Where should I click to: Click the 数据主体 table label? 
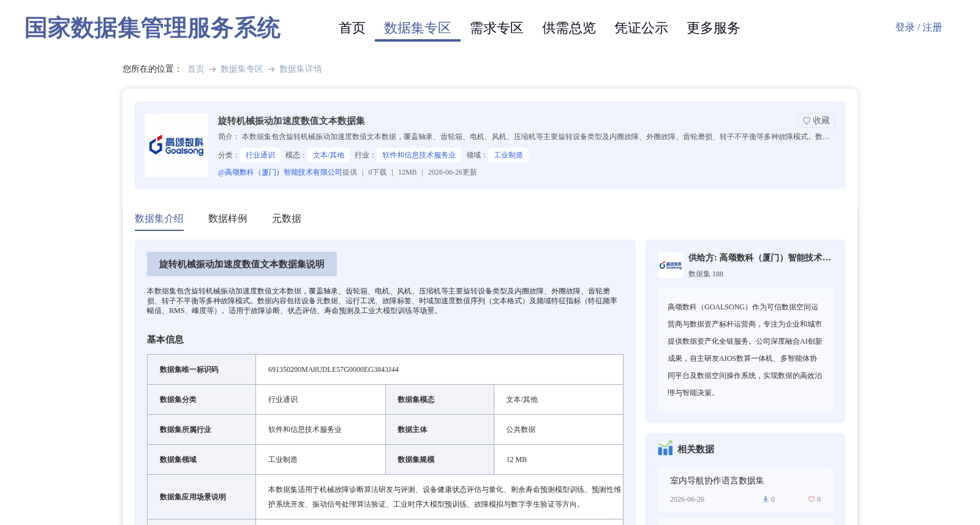coord(412,429)
